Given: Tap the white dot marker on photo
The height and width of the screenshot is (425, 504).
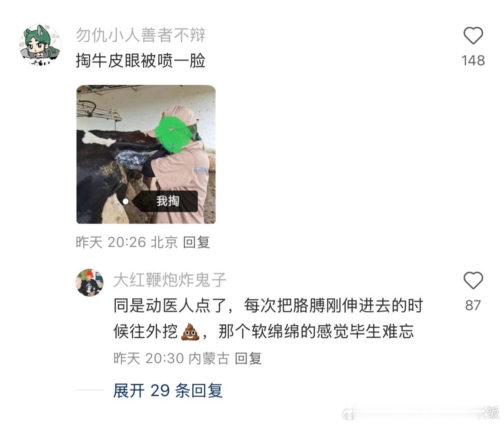Looking at the screenshot, I should 125,201.
